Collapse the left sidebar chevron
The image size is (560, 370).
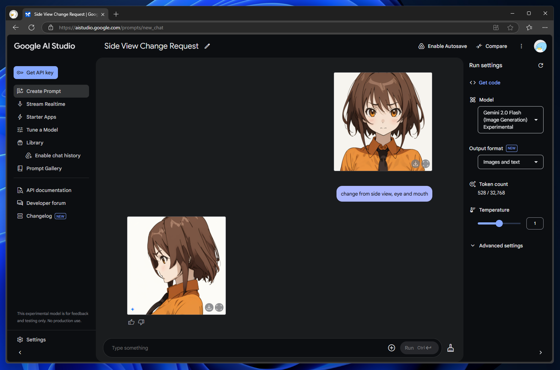point(20,352)
